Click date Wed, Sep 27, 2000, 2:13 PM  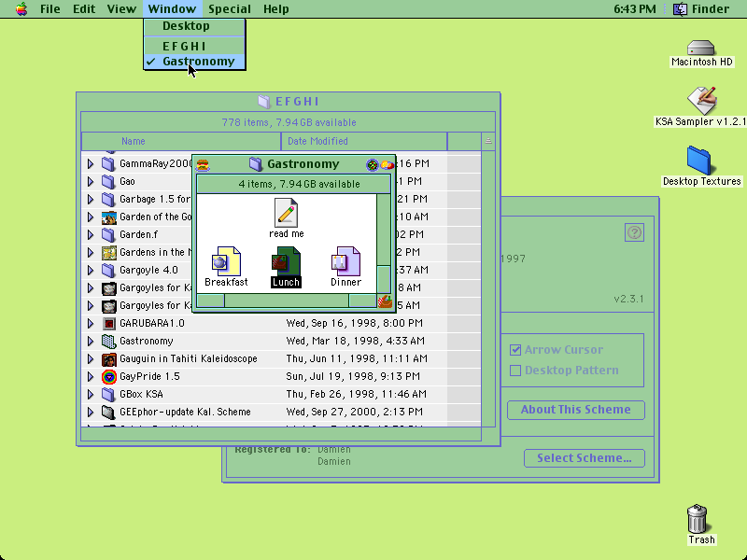click(x=355, y=412)
